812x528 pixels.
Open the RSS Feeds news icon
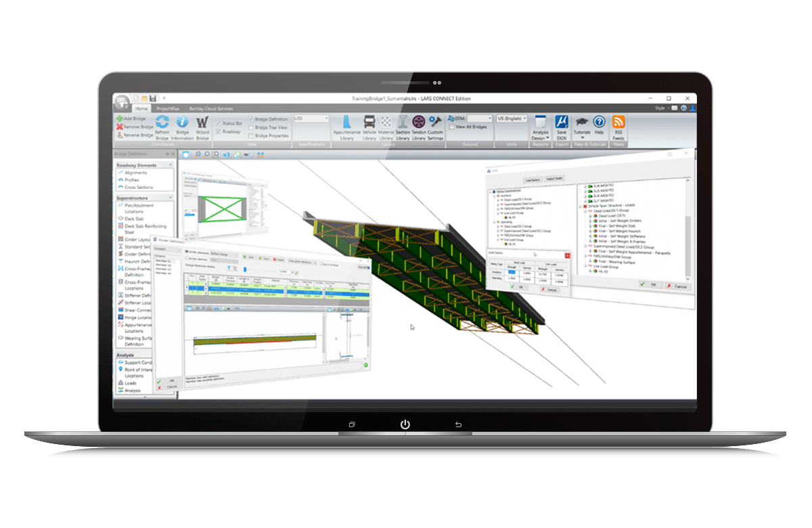coord(619,123)
